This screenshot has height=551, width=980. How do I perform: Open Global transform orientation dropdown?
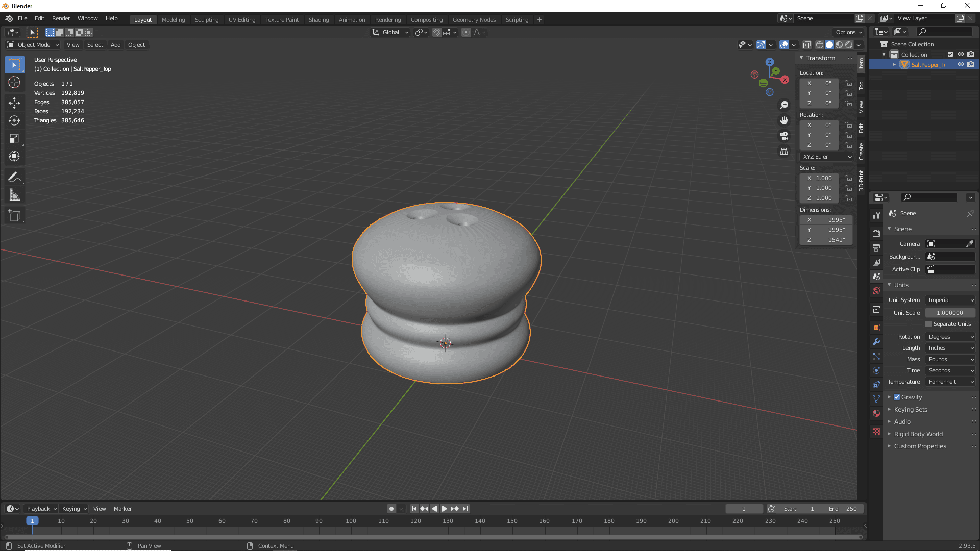tap(390, 32)
